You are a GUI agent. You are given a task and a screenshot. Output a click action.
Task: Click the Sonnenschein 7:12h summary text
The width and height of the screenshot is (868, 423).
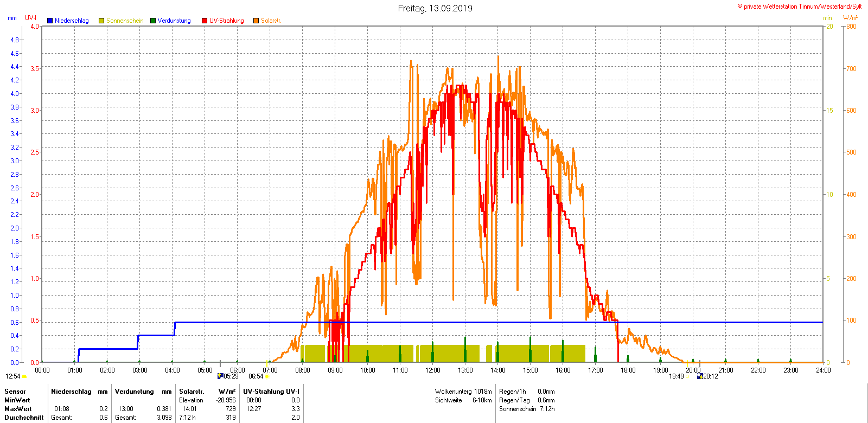[527, 409]
